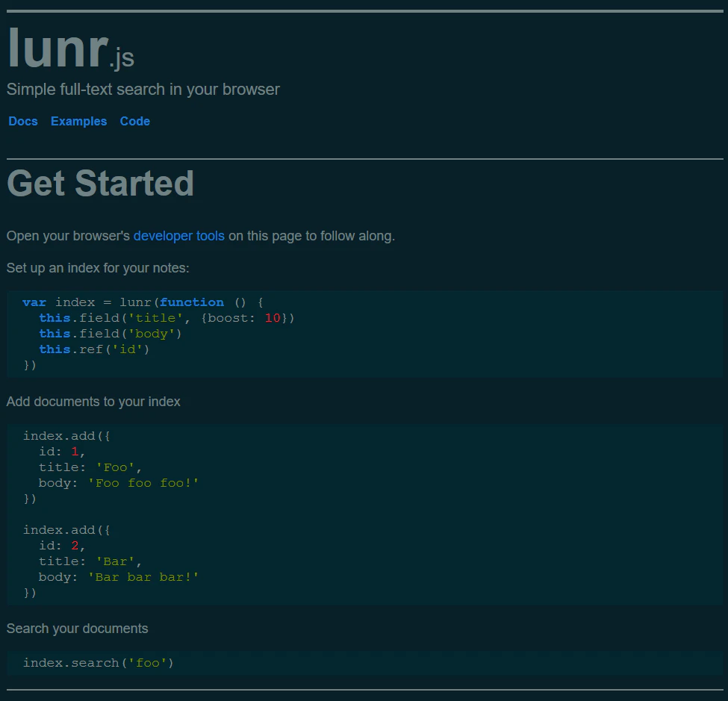This screenshot has height=701, width=728.
Task: Click the Simple full-text search tagline
Action: pos(143,89)
